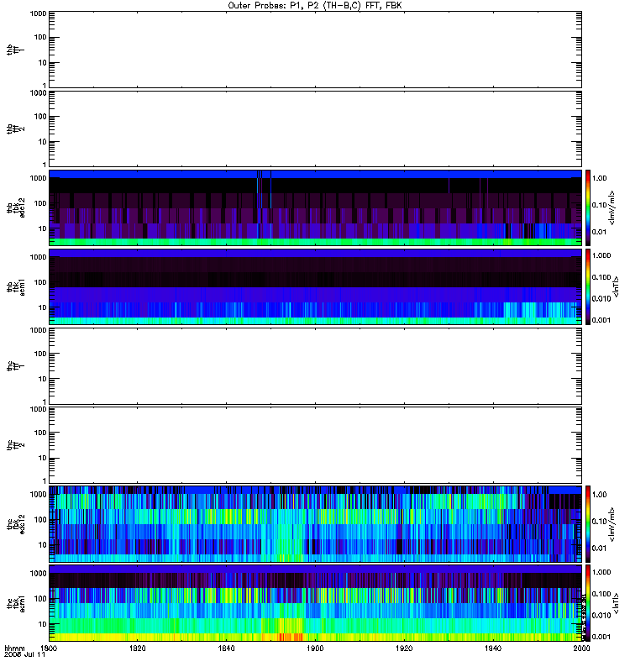The image size is (630, 672).
Task: Click the thc fbk scm1 spectrogram panel
Action: pos(315,603)
